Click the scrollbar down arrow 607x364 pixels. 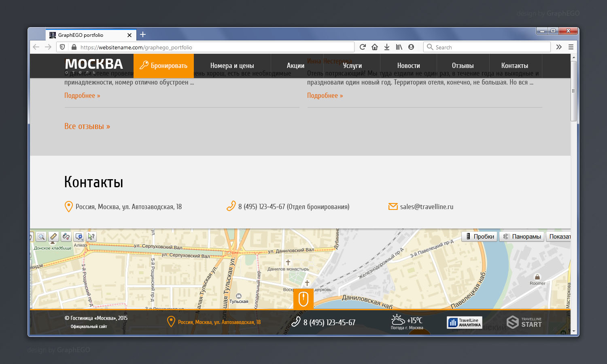573,331
